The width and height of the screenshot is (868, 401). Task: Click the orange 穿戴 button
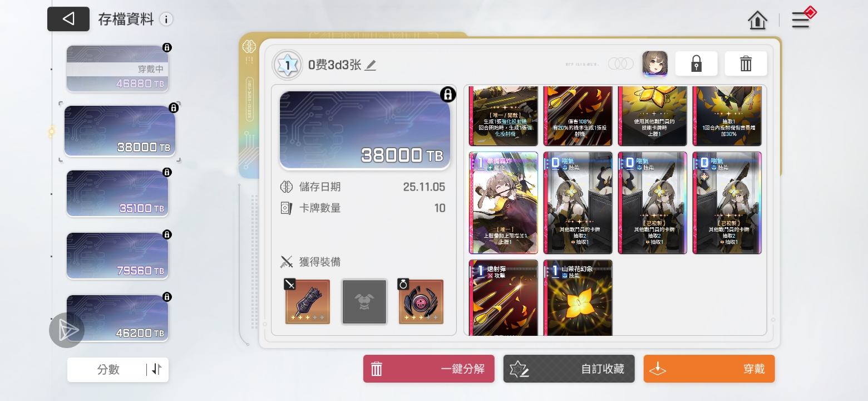pyautogui.click(x=709, y=369)
